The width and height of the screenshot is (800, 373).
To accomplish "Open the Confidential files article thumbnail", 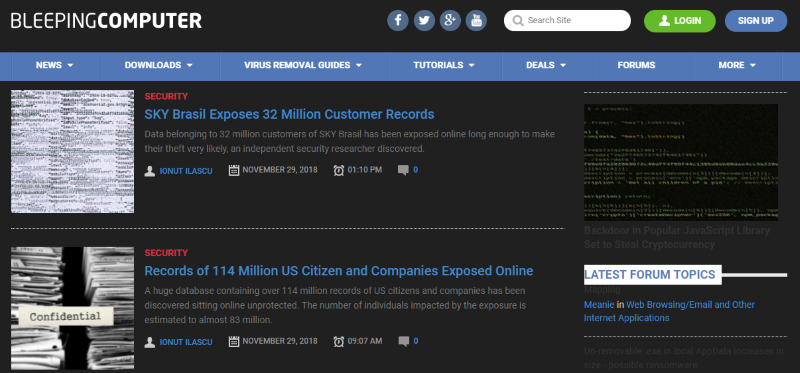I will 72,308.
